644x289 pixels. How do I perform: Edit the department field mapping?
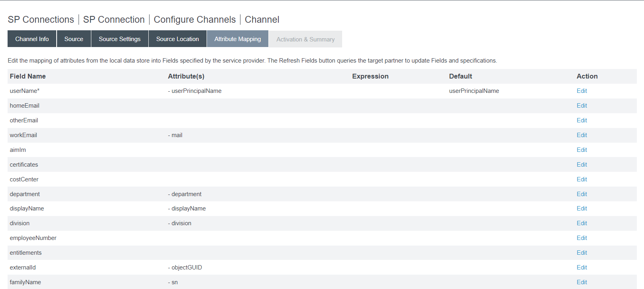(582, 194)
